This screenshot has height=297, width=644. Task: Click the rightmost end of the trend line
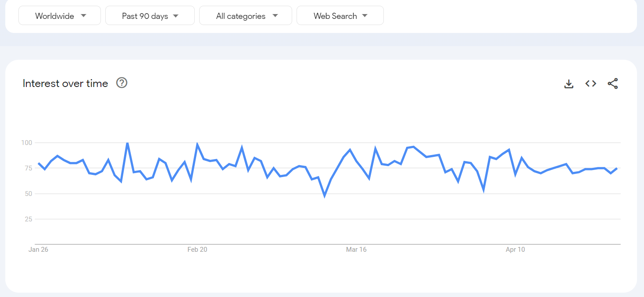617,168
